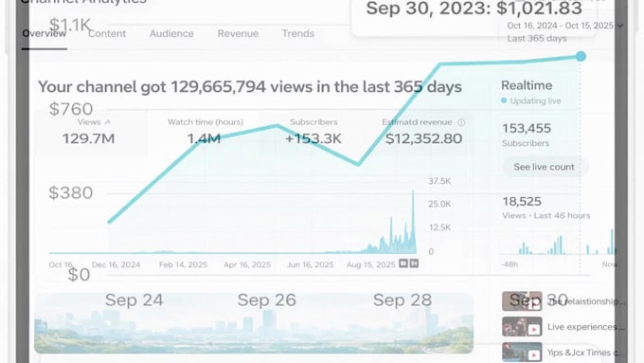Image resolution: width=644 pixels, height=363 pixels.
Task: Click the $0 axis label
Action: (x=79, y=275)
